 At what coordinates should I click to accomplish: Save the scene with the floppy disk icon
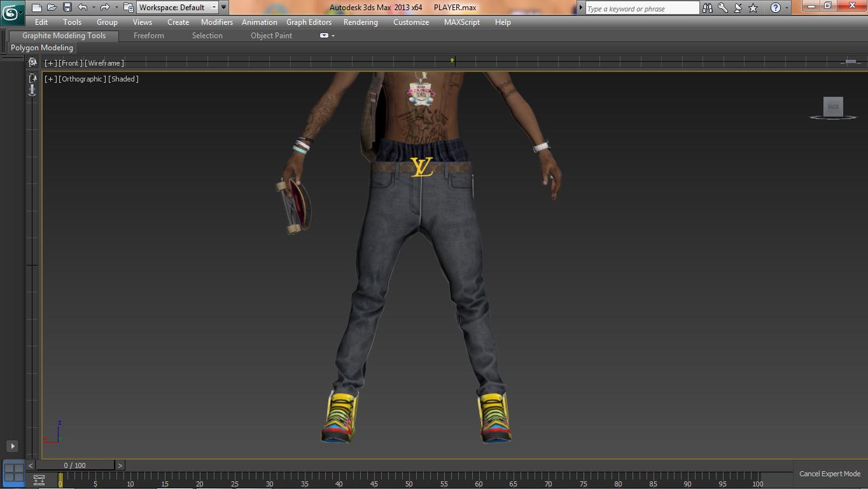point(67,8)
